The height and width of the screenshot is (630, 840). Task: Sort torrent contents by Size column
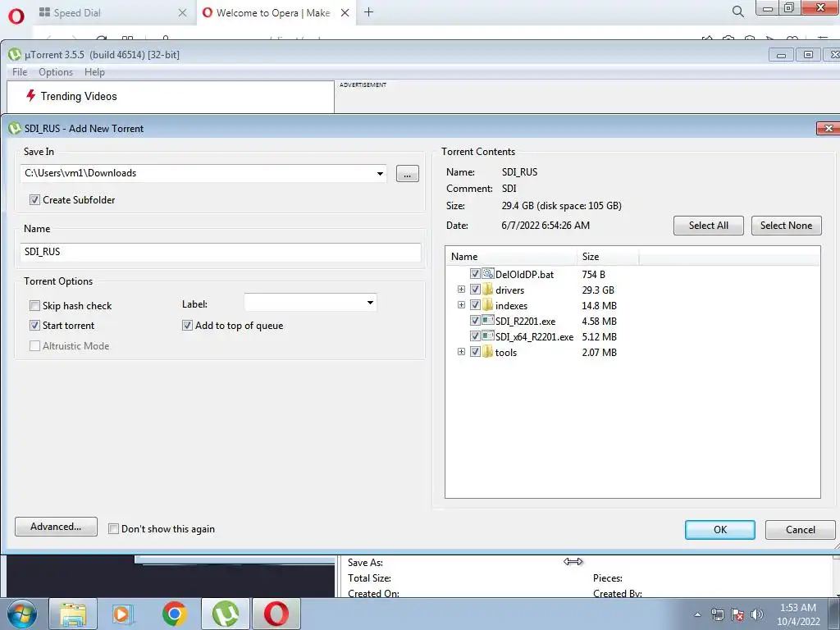pos(608,257)
